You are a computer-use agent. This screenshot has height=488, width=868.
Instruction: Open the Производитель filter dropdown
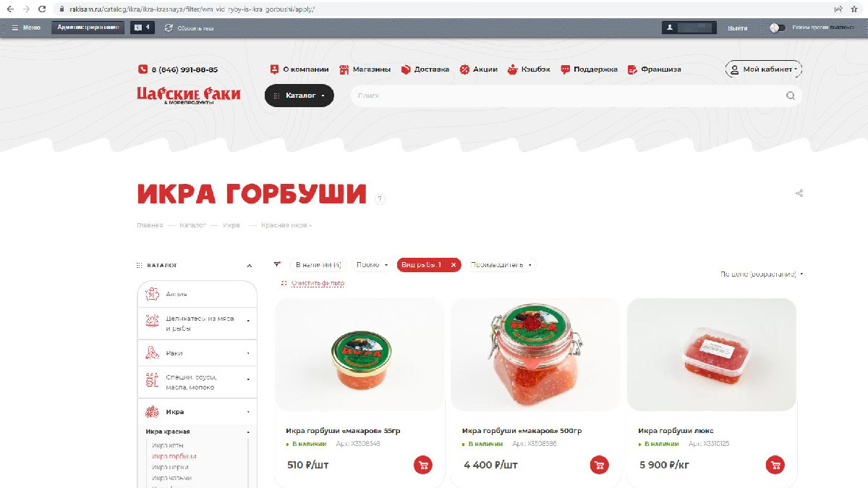pos(501,265)
